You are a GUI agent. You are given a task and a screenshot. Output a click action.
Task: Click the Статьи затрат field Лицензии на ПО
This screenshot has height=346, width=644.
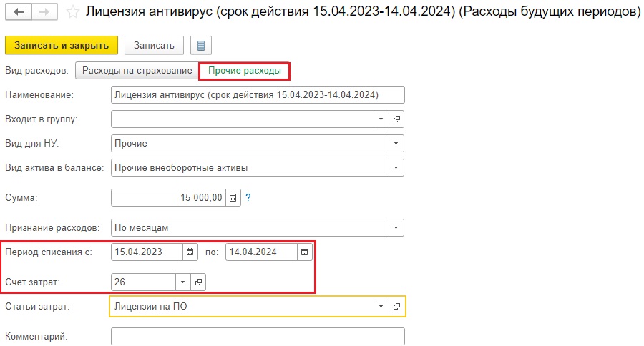pyautogui.click(x=243, y=306)
